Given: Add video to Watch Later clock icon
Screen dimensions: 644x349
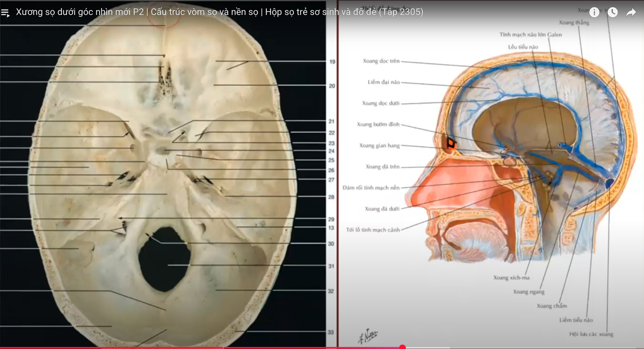Looking at the screenshot, I should 612,13.
